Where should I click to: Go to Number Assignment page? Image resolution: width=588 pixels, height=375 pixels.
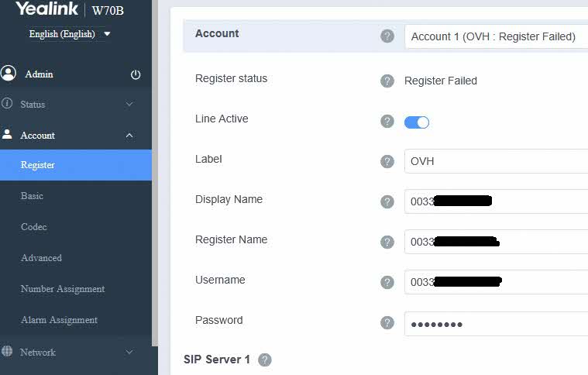63,289
